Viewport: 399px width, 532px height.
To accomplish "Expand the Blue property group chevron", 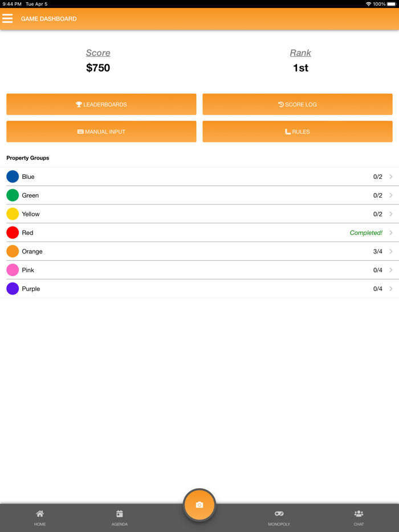I will coord(391,177).
